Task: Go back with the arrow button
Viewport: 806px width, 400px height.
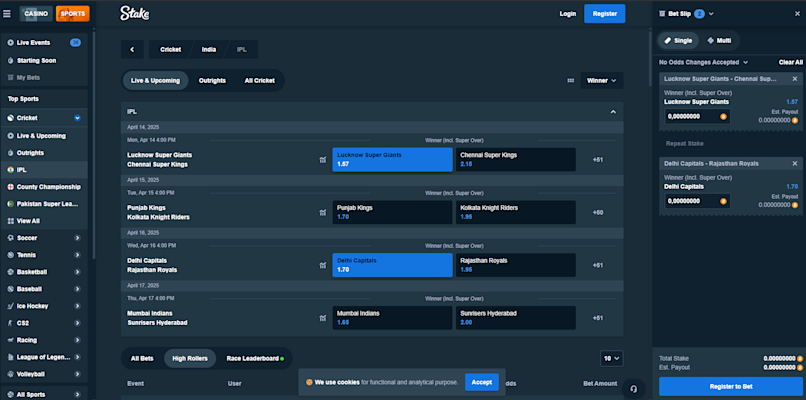Action: point(132,49)
